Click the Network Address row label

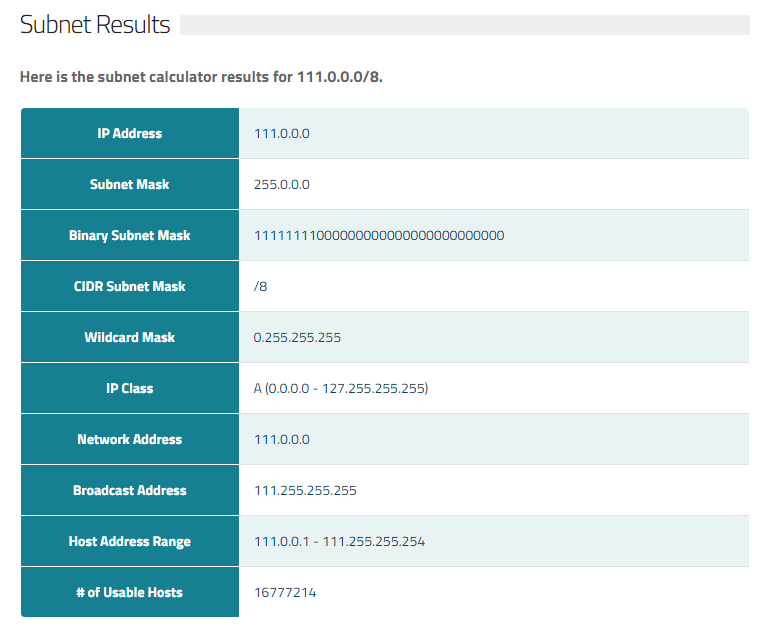pos(129,440)
